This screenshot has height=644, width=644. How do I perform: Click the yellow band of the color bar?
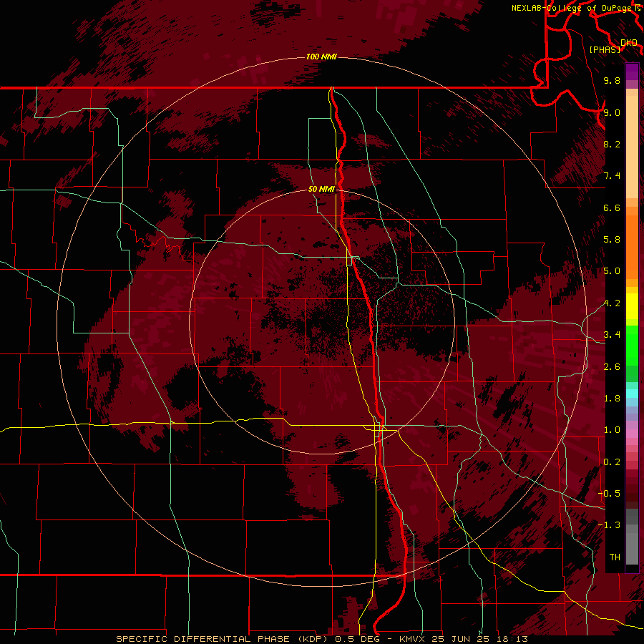632,306
